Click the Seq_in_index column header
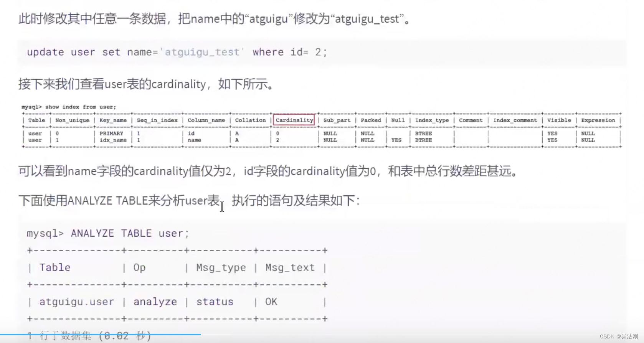644x343 pixels. [157, 120]
